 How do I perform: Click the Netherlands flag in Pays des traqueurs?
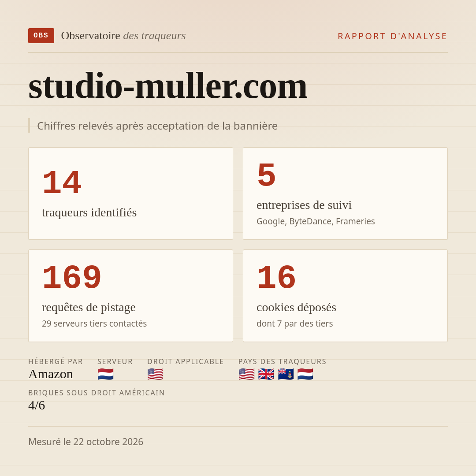(305, 374)
